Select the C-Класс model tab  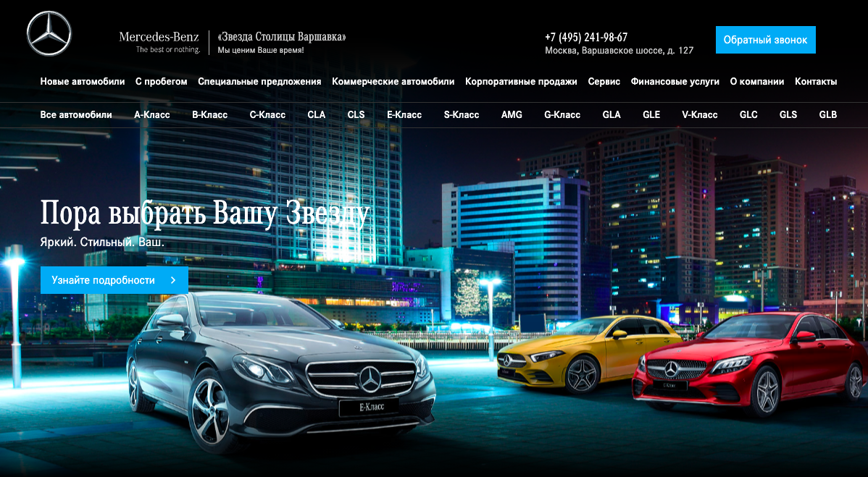click(x=267, y=115)
